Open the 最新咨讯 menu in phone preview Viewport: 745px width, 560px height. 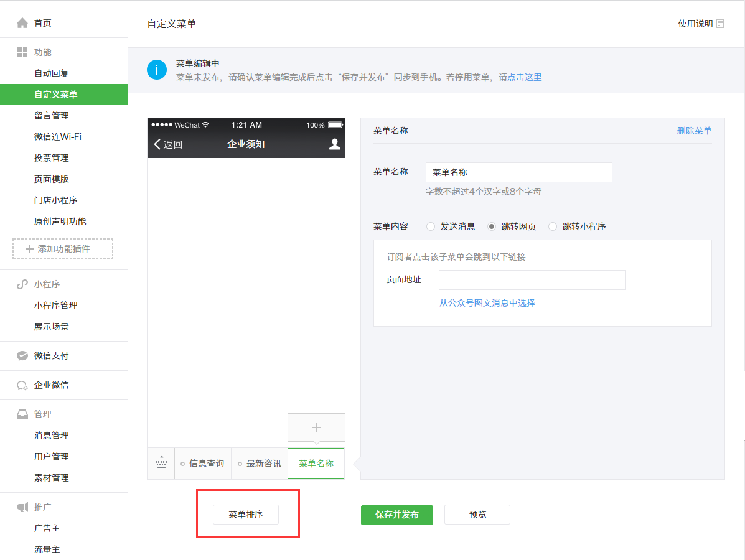260,464
